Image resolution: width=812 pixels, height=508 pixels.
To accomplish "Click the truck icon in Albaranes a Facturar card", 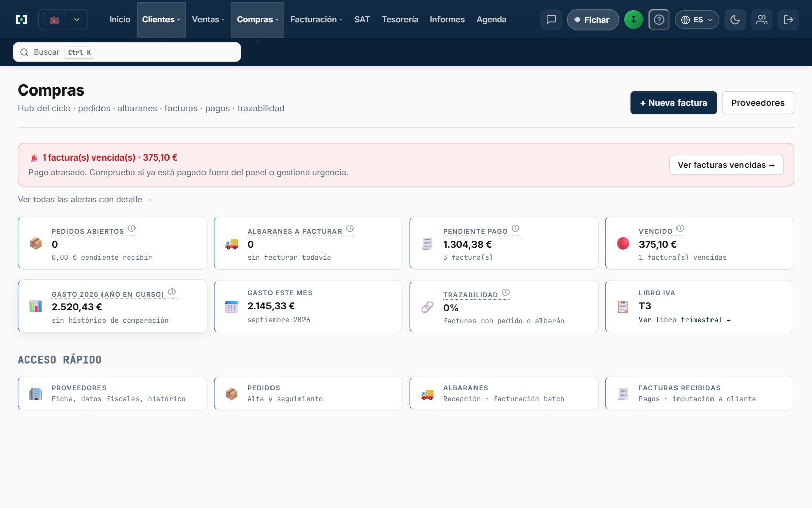I will tap(231, 244).
